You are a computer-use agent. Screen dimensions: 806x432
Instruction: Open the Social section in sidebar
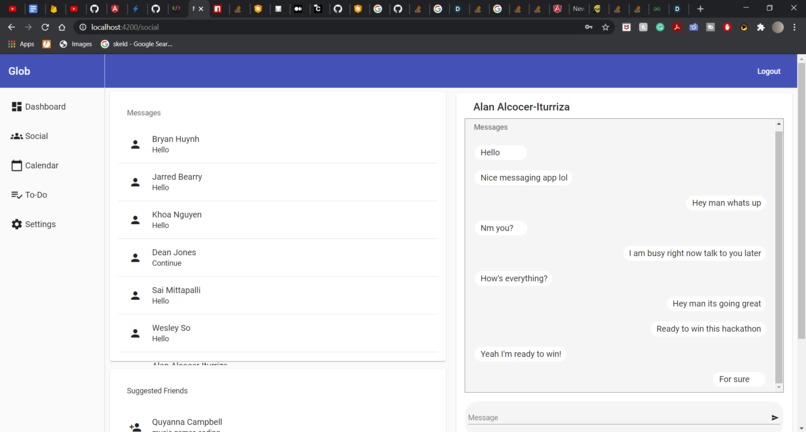(30, 136)
